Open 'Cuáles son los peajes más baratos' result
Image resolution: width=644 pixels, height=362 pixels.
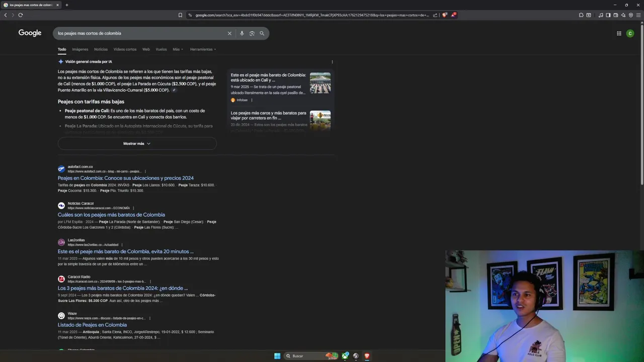point(111,215)
